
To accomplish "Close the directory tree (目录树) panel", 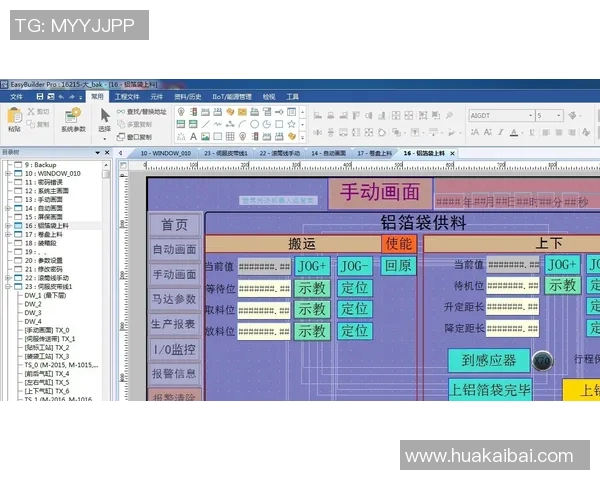I will (x=107, y=153).
